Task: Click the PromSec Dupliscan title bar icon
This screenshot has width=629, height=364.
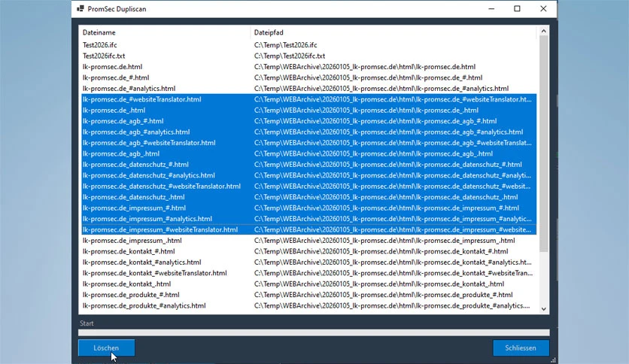Action: pyautogui.click(x=81, y=9)
